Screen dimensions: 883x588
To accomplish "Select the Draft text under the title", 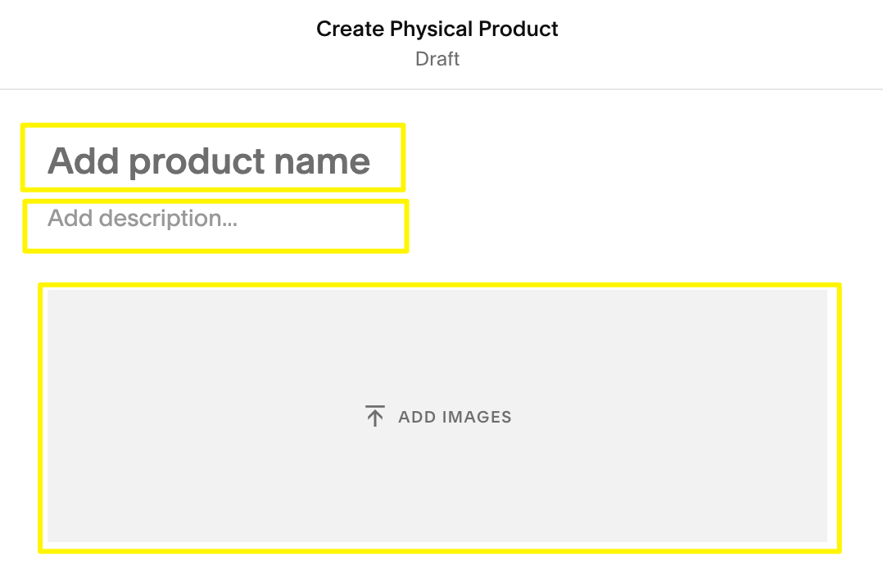I will [437, 59].
